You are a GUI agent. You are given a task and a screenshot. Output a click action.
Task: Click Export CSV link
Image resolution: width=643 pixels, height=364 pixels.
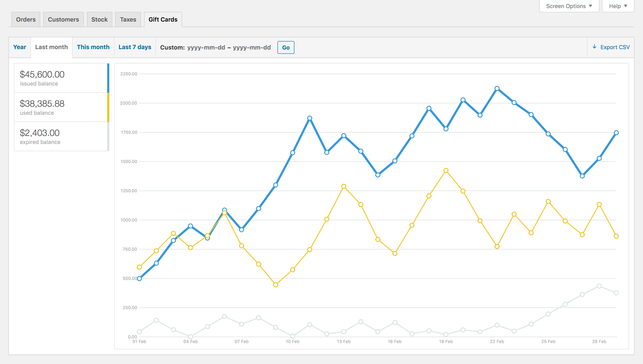615,47
